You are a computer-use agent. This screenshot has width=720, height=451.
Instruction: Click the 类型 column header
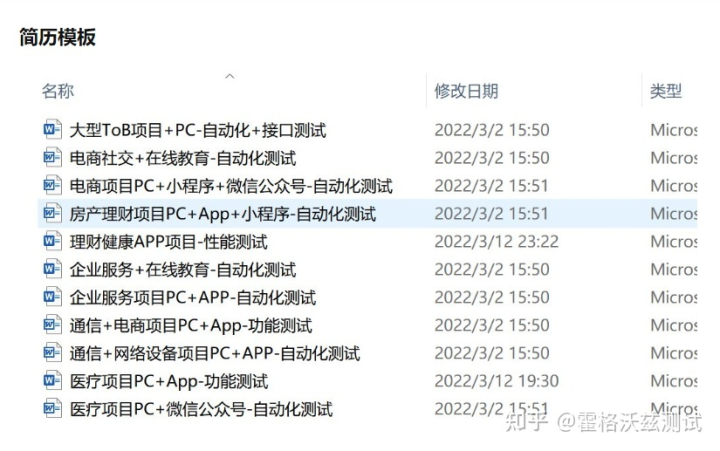click(x=666, y=91)
